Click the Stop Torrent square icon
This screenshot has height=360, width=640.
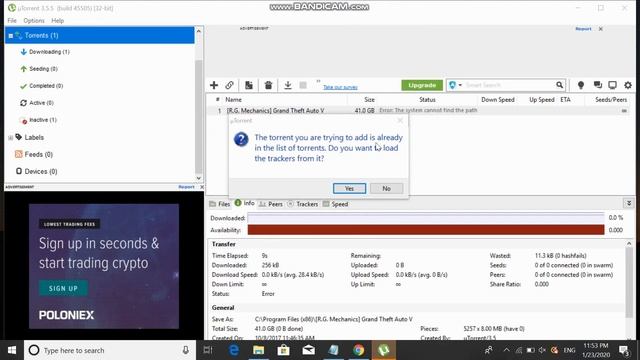(303, 85)
